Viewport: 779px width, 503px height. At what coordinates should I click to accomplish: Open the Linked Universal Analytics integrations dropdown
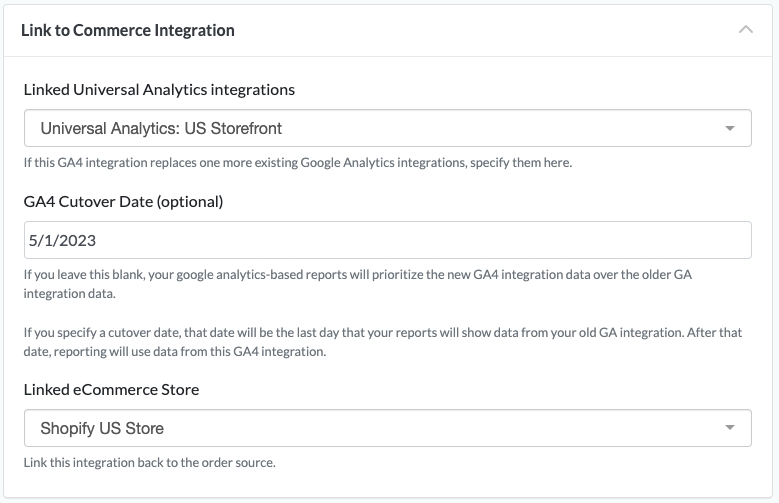point(387,128)
